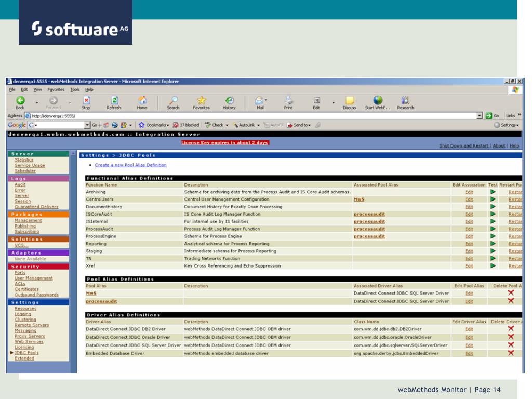532x399 pixels.
Task: Expand the AutoLink dropdown
Action: point(258,125)
